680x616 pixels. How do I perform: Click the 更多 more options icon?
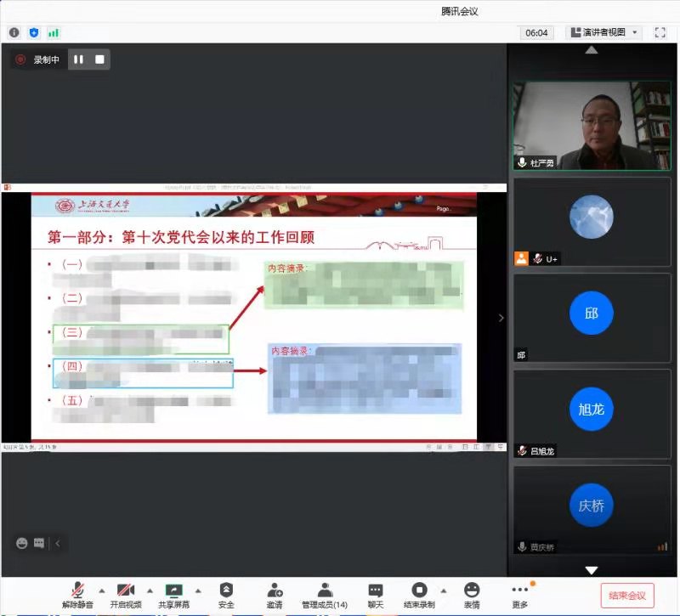pyautogui.click(x=519, y=595)
